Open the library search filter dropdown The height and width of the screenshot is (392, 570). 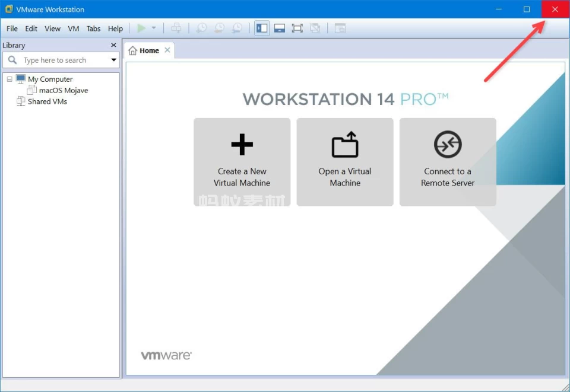(114, 60)
